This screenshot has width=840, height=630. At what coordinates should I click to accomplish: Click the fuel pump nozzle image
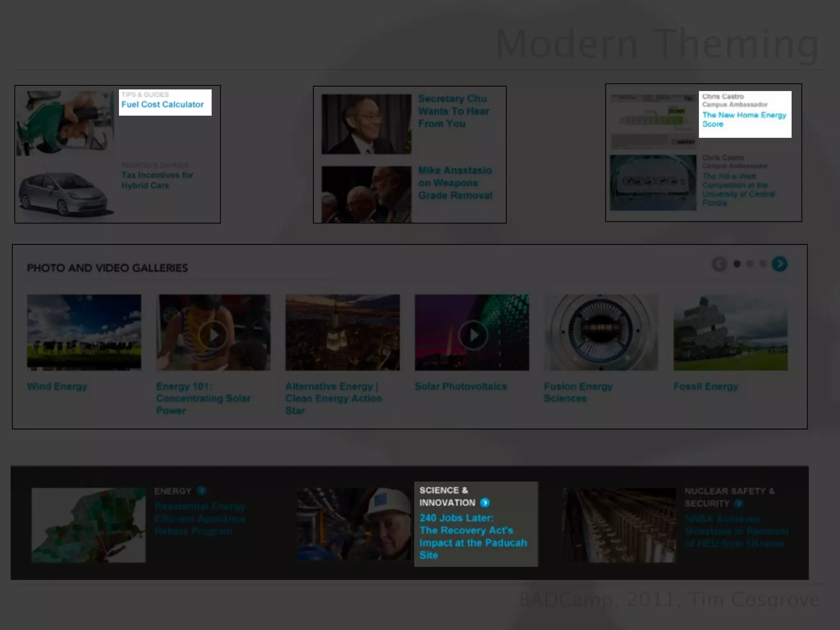point(65,123)
